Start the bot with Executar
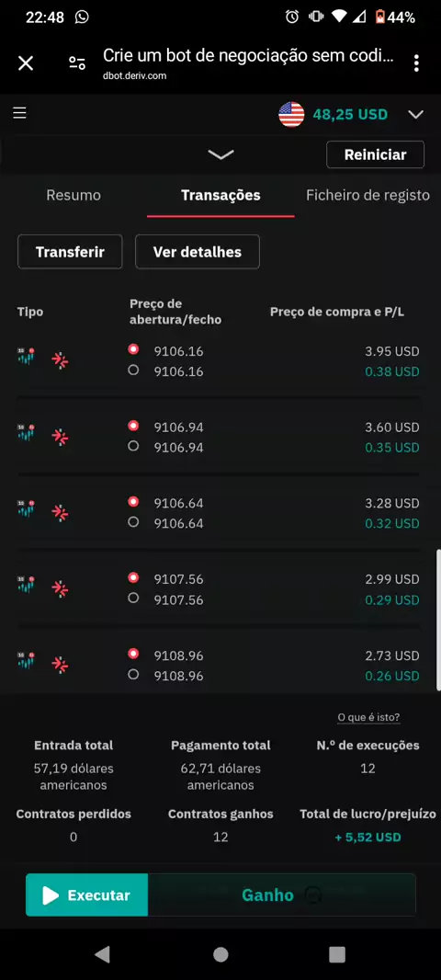 click(87, 895)
